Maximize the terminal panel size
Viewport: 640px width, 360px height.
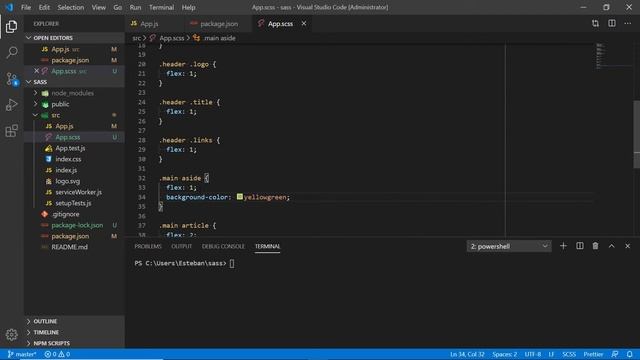(611, 246)
